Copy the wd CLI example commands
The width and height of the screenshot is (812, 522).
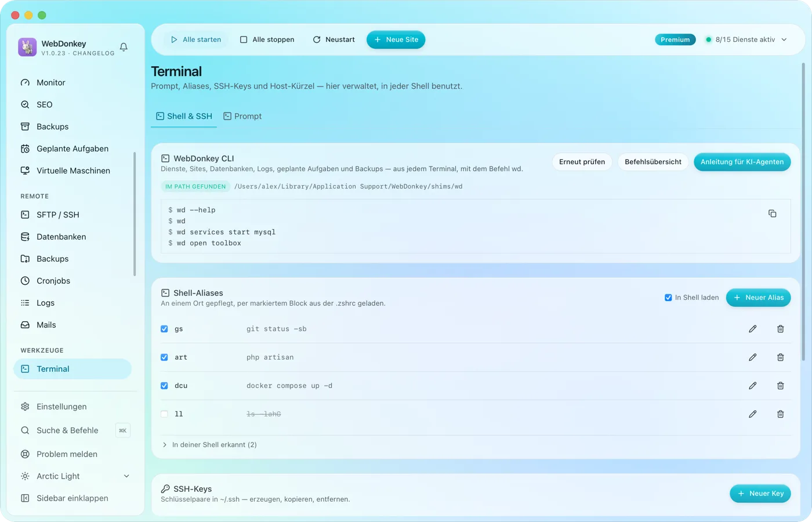772,213
